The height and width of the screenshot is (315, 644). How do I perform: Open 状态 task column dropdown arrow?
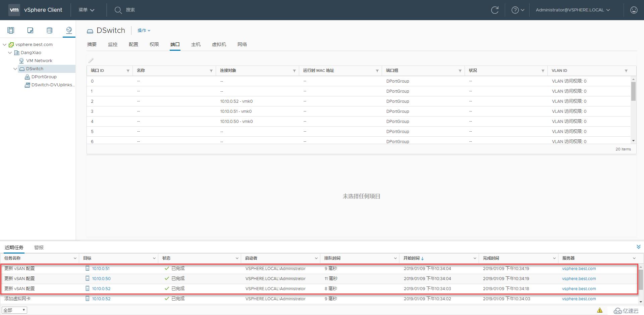click(237, 258)
